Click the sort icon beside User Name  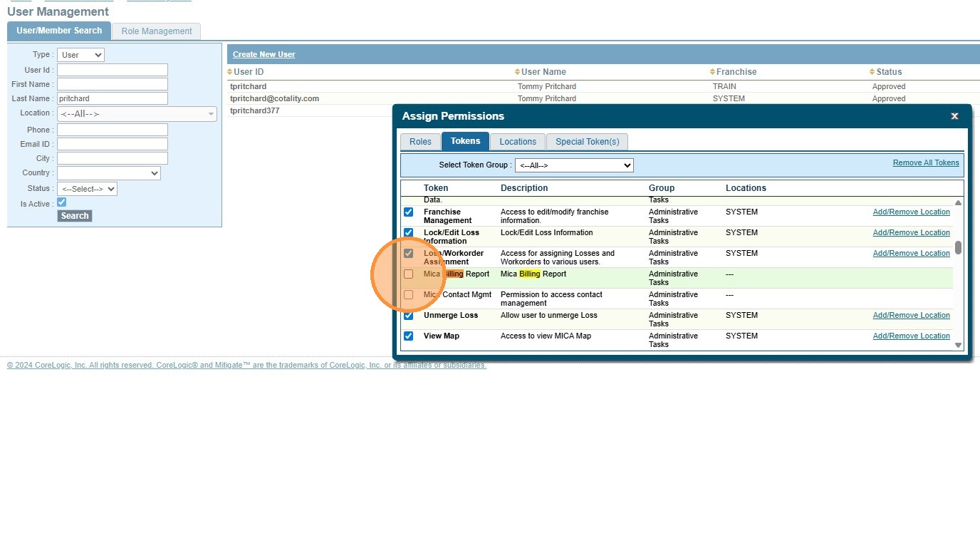(518, 72)
